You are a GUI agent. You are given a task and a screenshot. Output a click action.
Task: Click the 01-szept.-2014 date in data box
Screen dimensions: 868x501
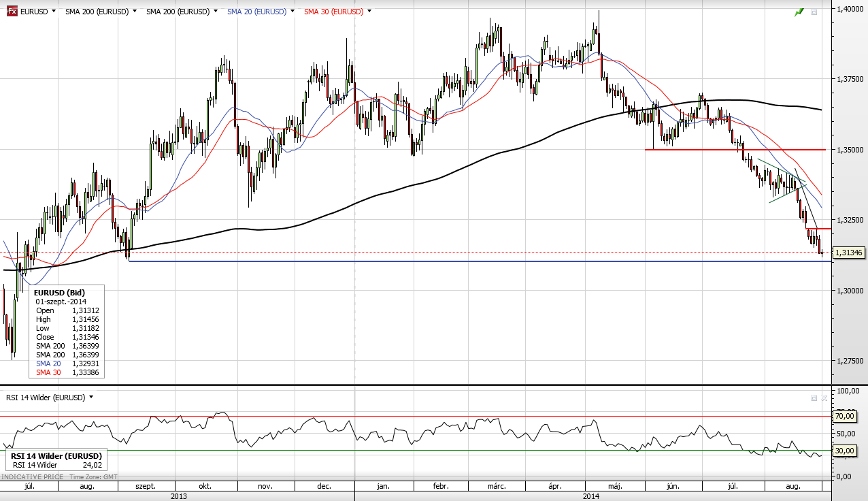point(61,301)
